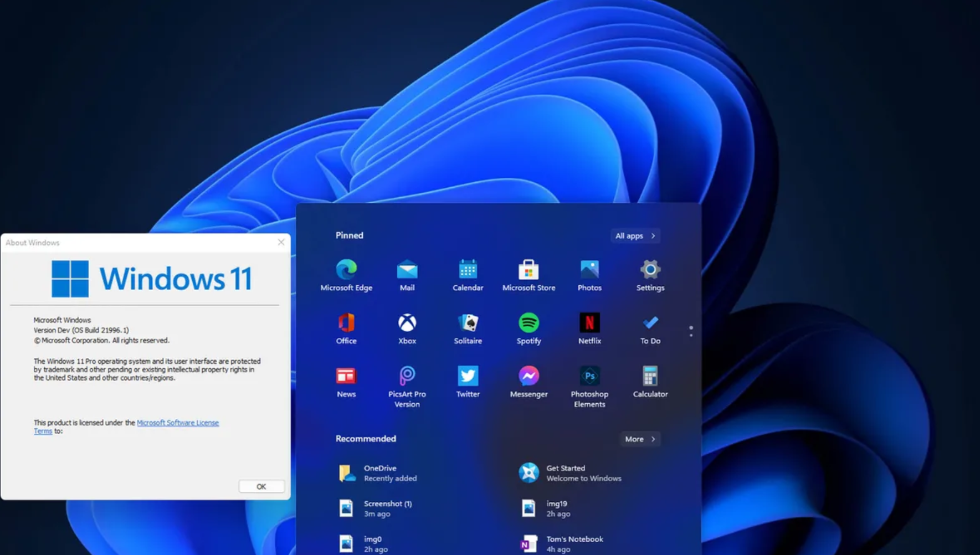Start the Solitaire game
Viewport: 980px width, 555px height.
[x=468, y=328]
